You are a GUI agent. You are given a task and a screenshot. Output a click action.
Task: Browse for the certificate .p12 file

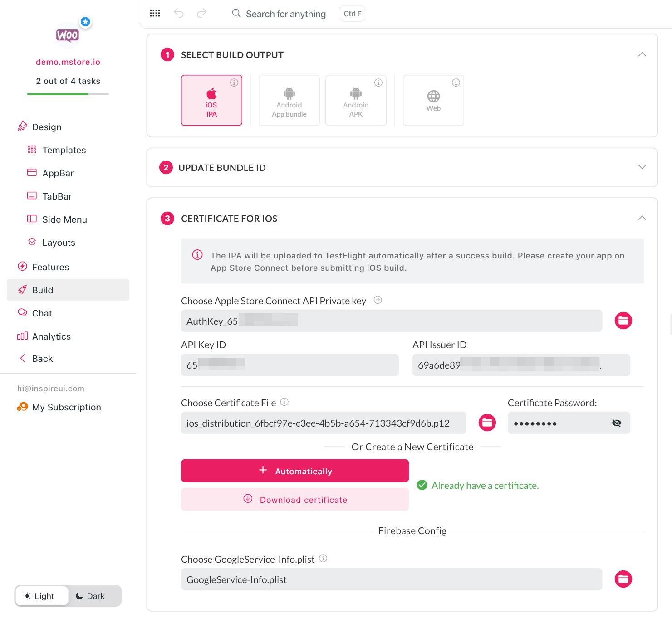[487, 423]
